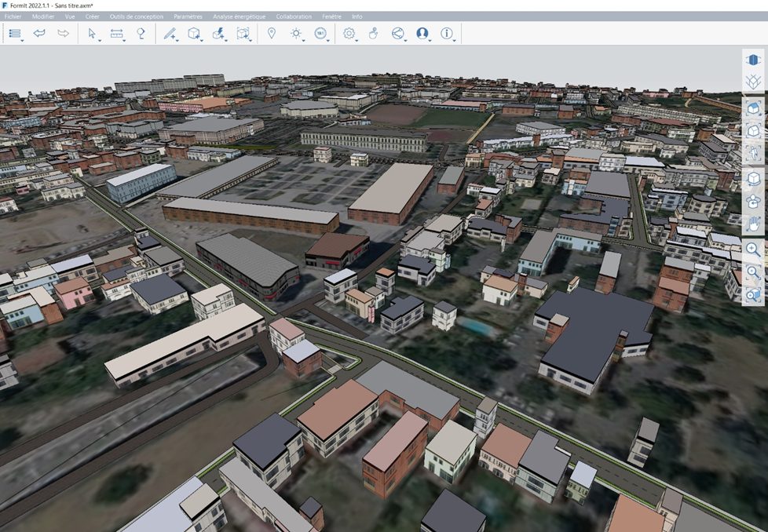
Task: Toggle the orthographic wireframe cube view
Action: pyautogui.click(x=753, y=82)
